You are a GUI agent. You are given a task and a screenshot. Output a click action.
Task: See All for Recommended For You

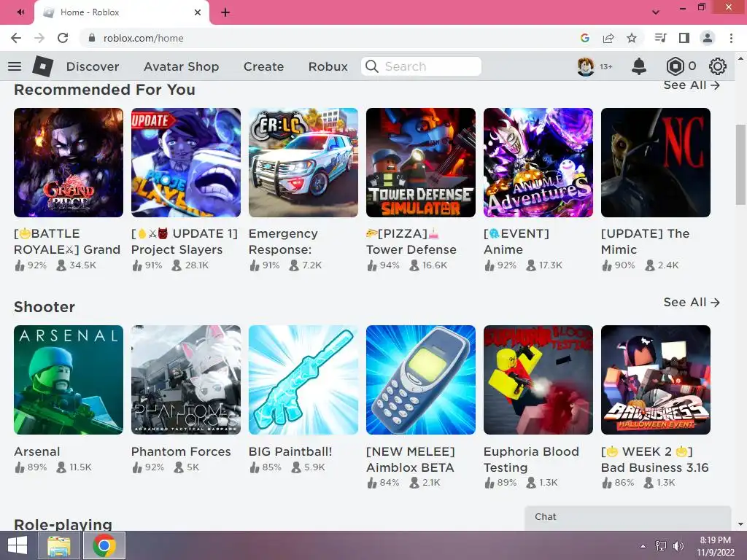coord(692,85)
